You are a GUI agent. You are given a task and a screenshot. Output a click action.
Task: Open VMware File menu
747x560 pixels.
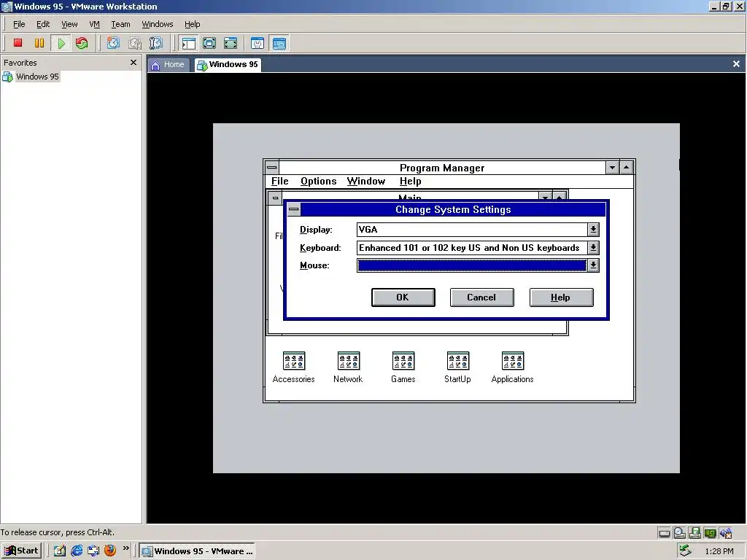[x=19, y=24]
